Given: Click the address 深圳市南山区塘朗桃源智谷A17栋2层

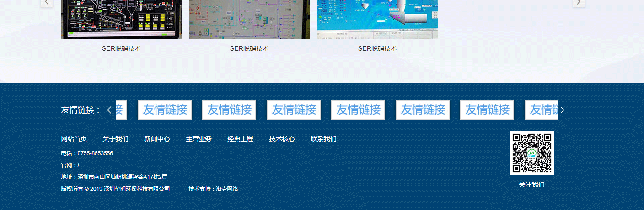Looking at the screenshot, I should [x=123, y=177].
